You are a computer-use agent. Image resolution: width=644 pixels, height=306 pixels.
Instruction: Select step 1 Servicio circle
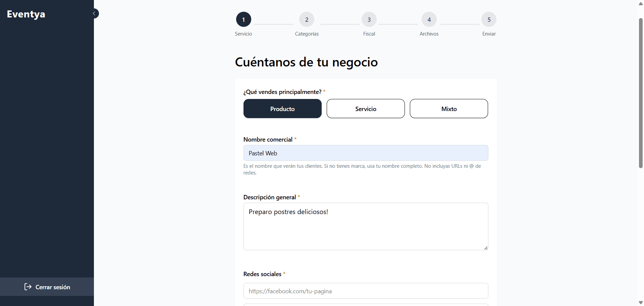point(244,19)
